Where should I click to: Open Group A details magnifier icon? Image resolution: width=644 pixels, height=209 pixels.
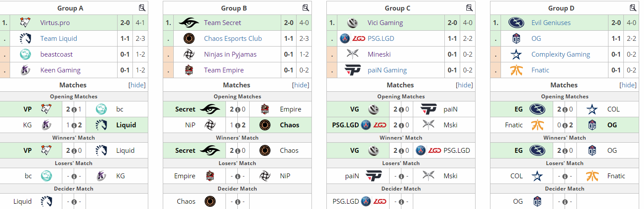click(x=142, y=8)
